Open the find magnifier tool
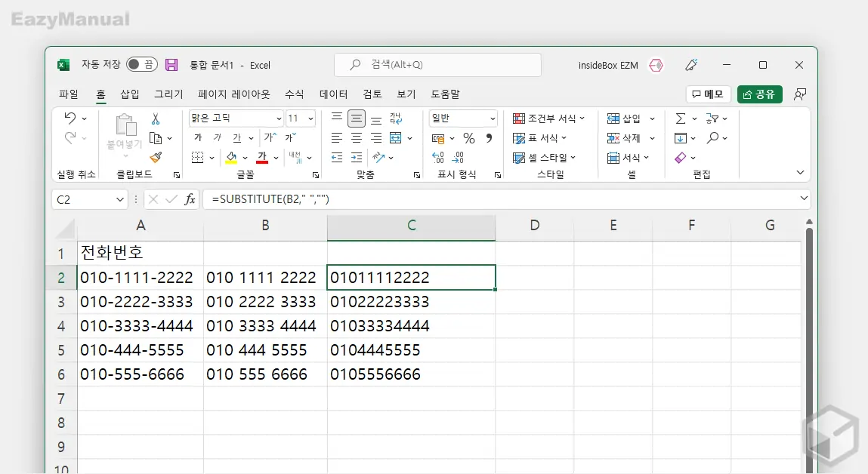868x474 pixels. click(x=713, y=138)
